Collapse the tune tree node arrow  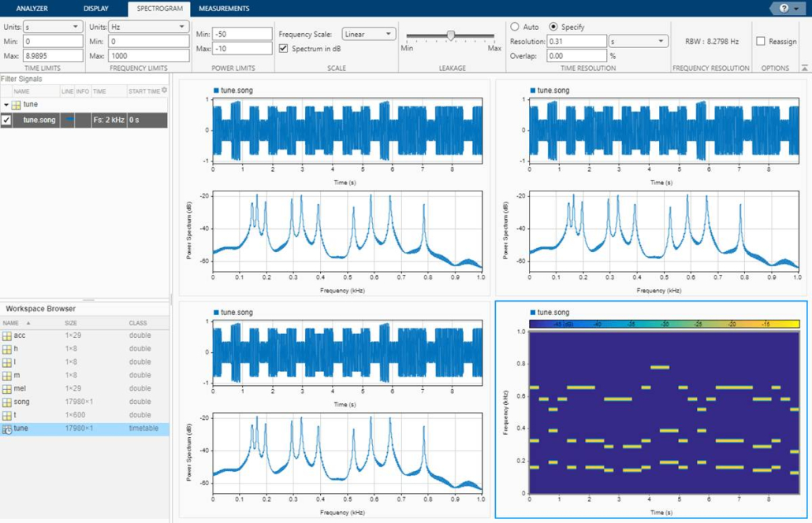6,105
